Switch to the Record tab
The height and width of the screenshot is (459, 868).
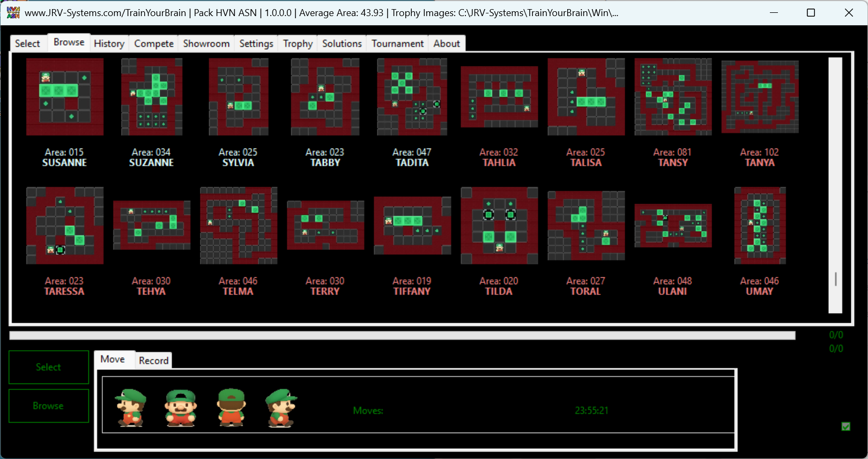point(154,360)
